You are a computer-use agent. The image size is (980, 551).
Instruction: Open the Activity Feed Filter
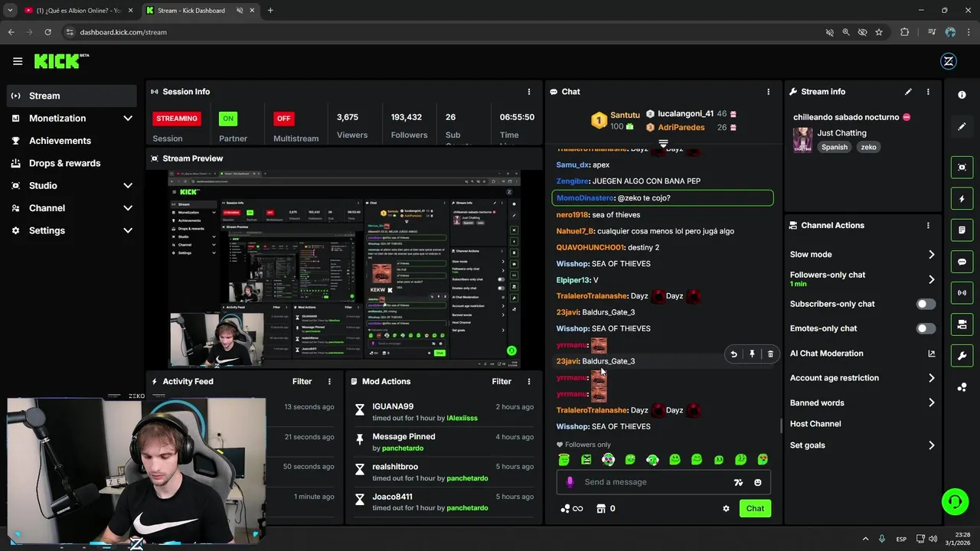302,381
